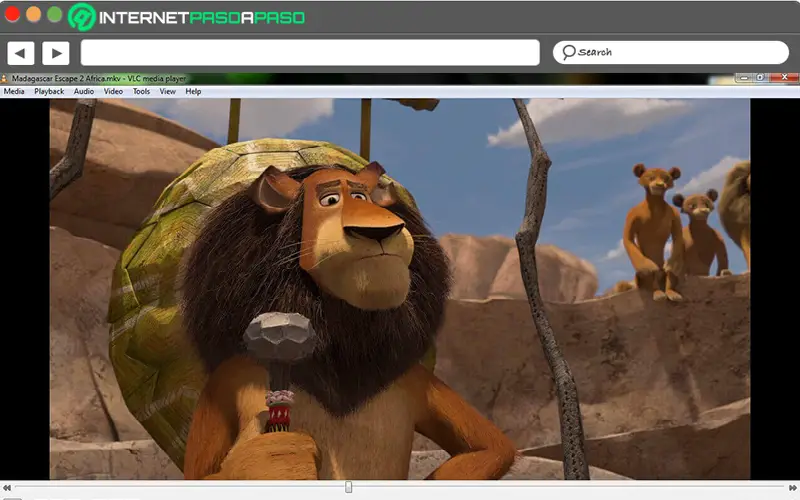This screenshot has width=800, height=500.
Task: Click the browser forward arrow button
Action: click(56, 53)
